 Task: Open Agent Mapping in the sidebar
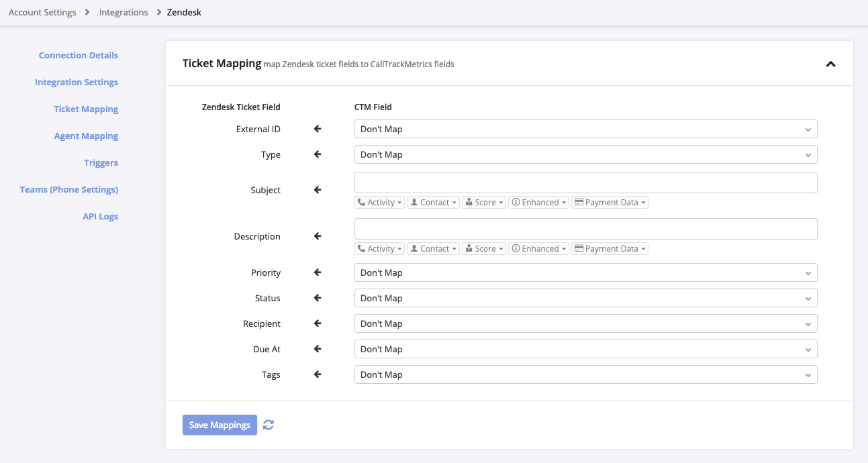[86, 136]
